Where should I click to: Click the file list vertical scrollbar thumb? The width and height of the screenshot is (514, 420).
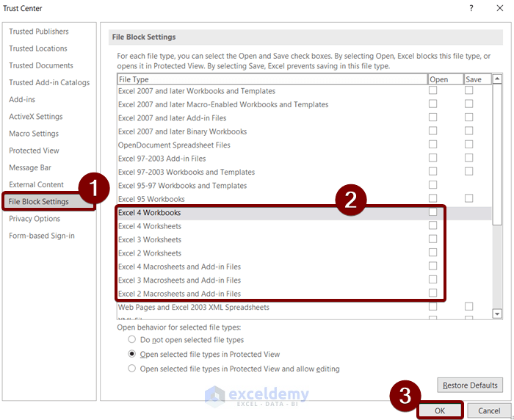(x=497, y=154)
